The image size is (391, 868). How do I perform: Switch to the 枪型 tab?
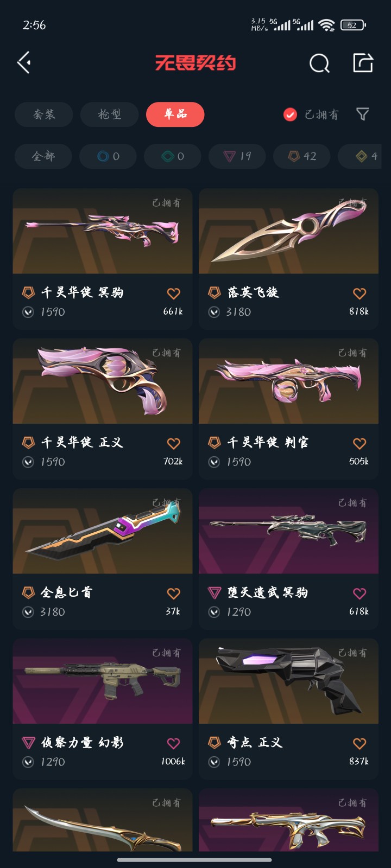pyautogui.click(x=110, y=114)
